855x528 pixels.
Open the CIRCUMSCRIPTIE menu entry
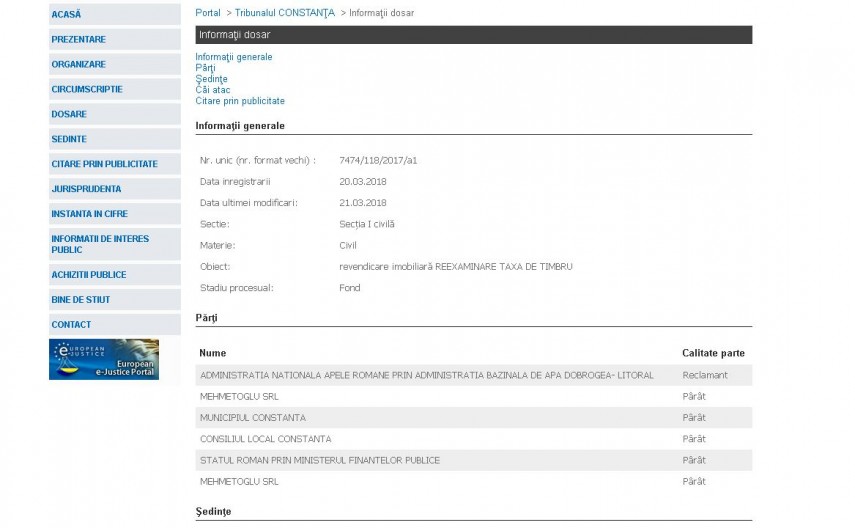point(87,89)
